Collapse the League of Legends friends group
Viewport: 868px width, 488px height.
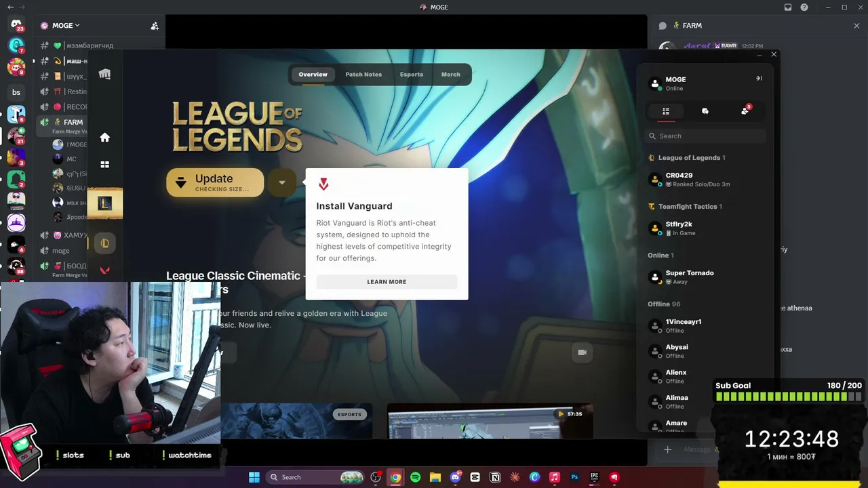coord(686,158)
